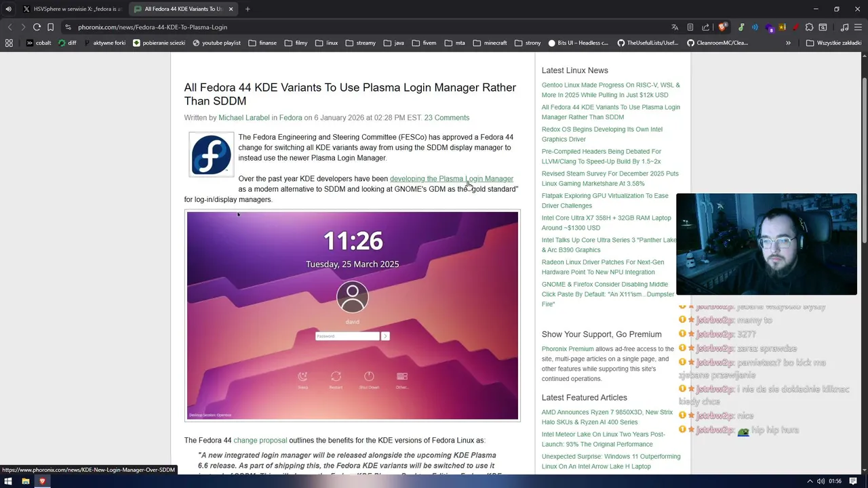The height and width of the screenshot is (488, 868).
Task: Open File Explorer from the taskbar
Action: pyautogui.click(x=25, y=481)
